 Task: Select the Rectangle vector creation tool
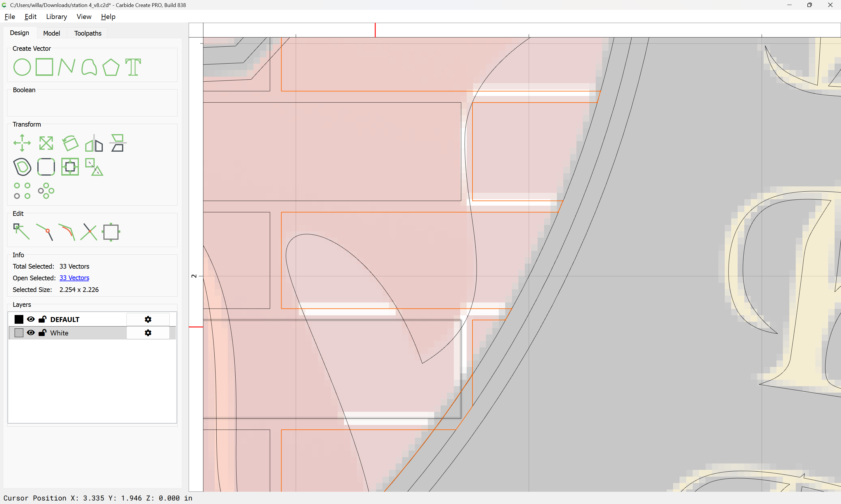(44, 67)
